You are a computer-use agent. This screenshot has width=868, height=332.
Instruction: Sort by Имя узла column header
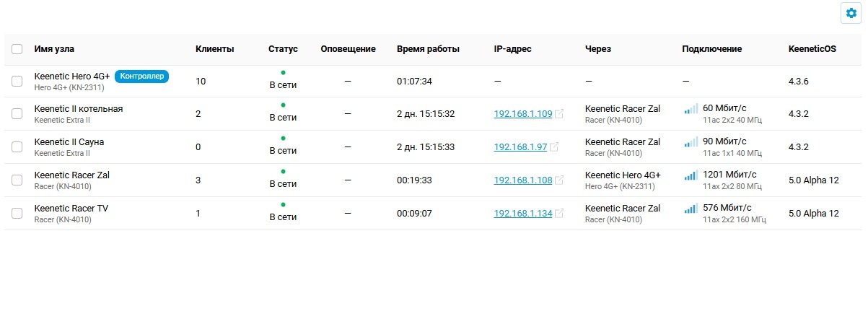pos(54,49)
